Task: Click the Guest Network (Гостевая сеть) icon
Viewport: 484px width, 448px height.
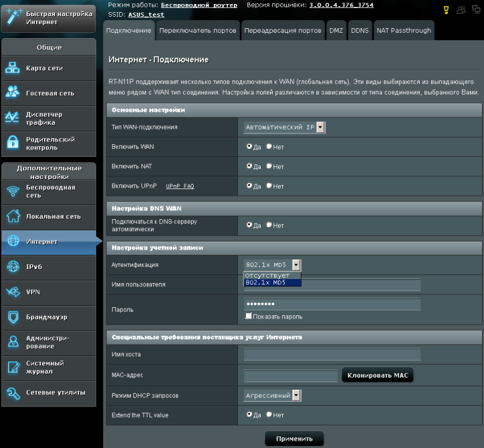Action: tap(12, 92)
